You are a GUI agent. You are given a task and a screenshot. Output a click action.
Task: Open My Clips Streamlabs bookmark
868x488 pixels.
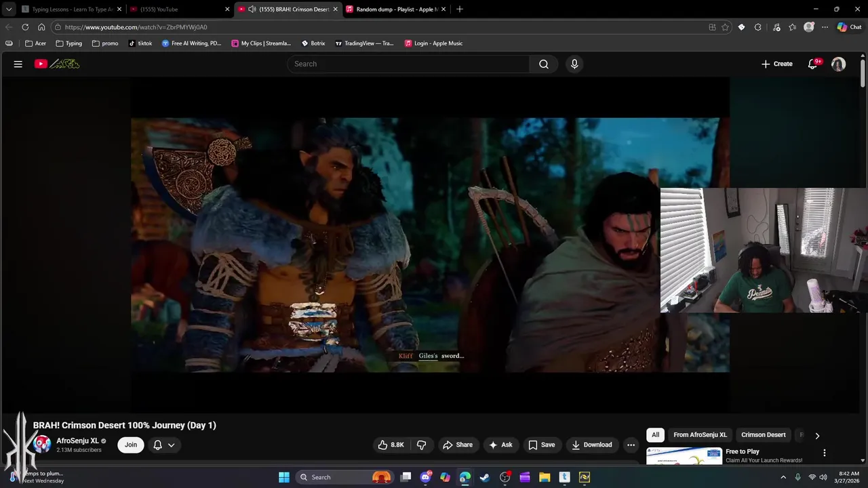coord(261,43)
